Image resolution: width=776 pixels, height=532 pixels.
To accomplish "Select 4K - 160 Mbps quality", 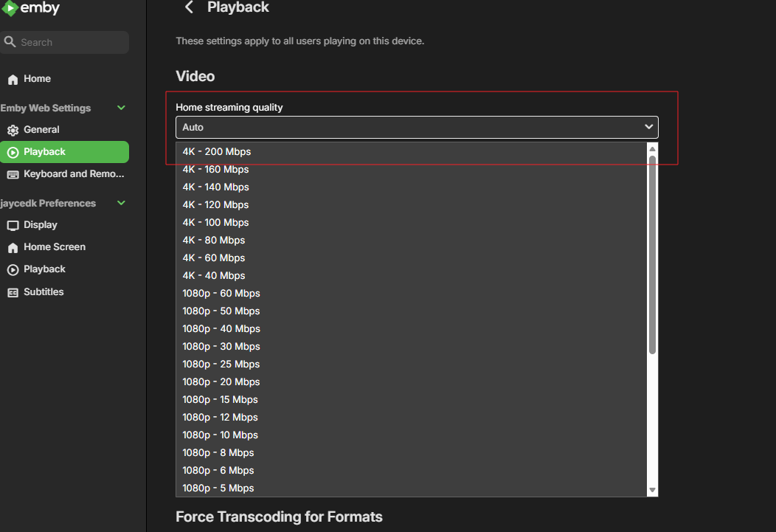I will pyautogui.click(x=412, y=169).
